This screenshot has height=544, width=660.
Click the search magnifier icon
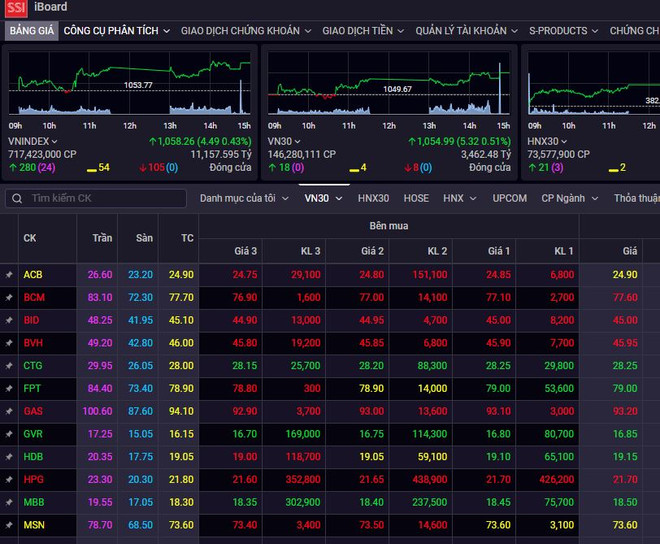tap(17, 198)
